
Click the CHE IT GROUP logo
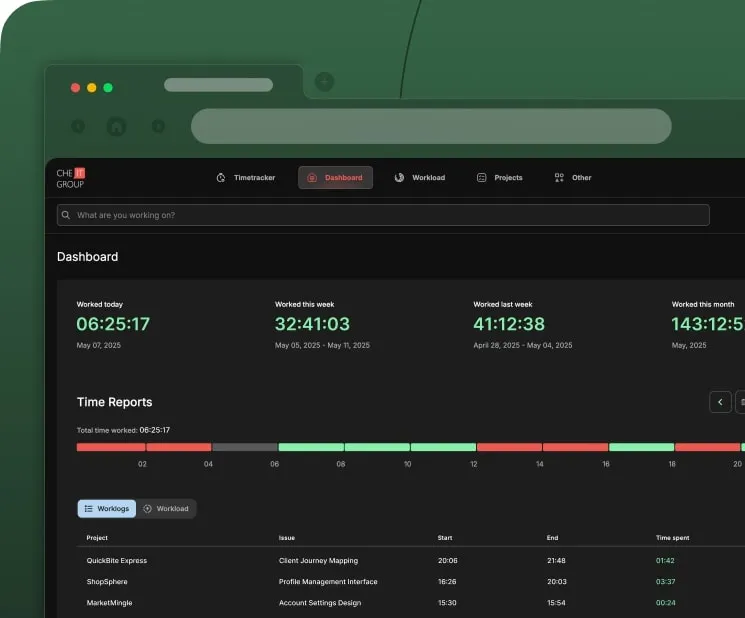(71, 179)
